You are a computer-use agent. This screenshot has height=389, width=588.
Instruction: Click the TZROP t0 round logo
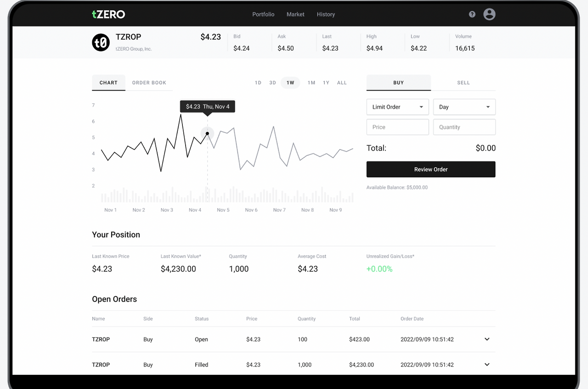pyautogui.click(x=101, y=42)
